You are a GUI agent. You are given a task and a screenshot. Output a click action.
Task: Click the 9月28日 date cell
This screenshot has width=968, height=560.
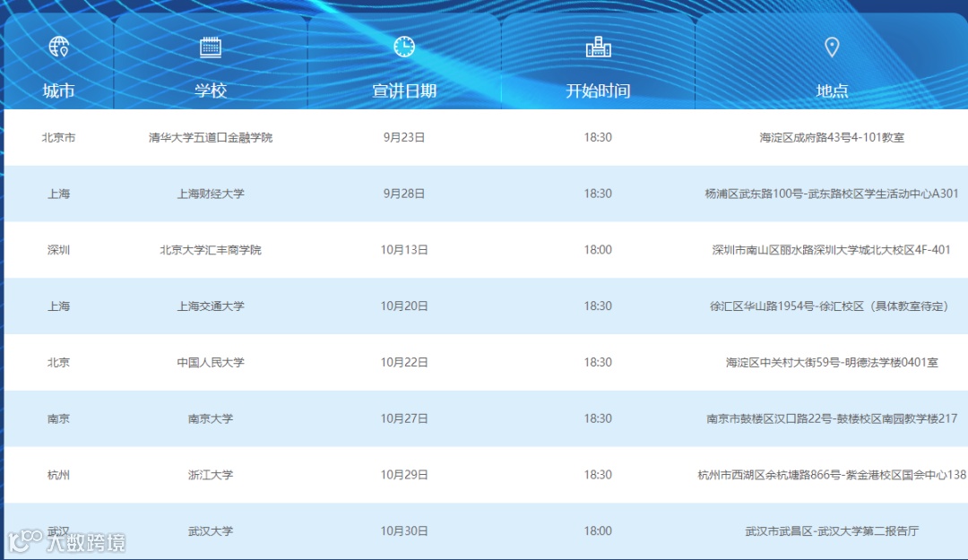pos(404,194)
